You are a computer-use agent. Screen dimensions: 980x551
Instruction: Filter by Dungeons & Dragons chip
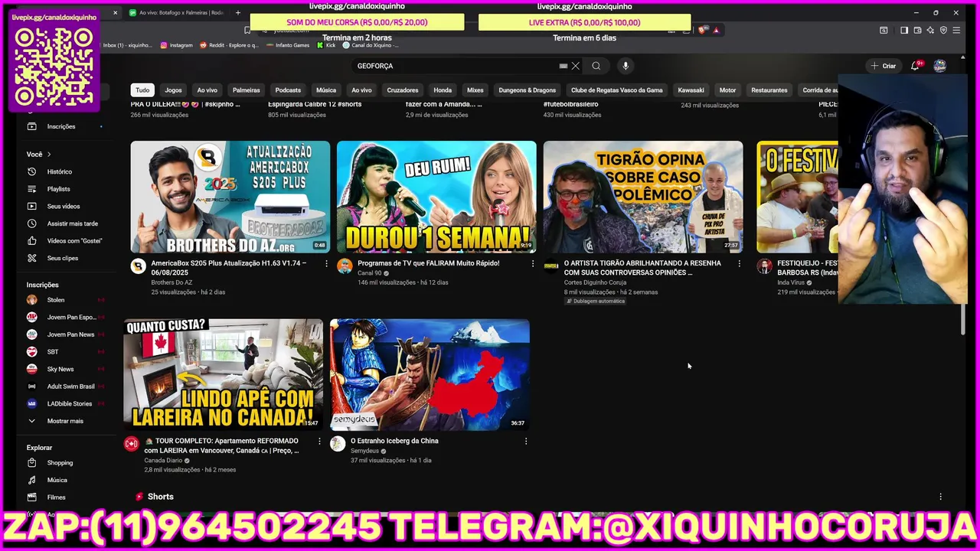click(528, 90)
